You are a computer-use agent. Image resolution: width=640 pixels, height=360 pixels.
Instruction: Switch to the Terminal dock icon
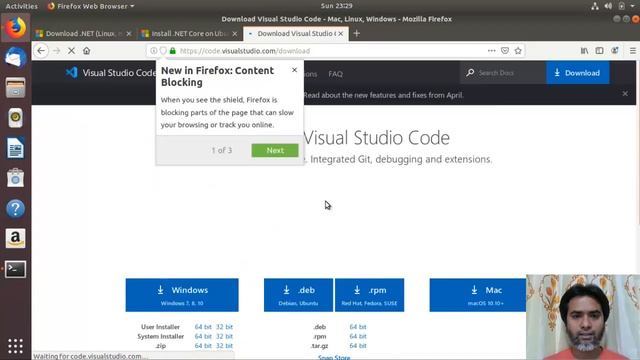[16, 269]
